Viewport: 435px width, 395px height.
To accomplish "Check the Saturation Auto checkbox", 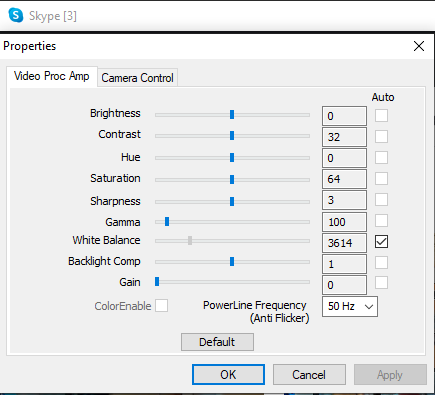I will click(x=381, y=178).
